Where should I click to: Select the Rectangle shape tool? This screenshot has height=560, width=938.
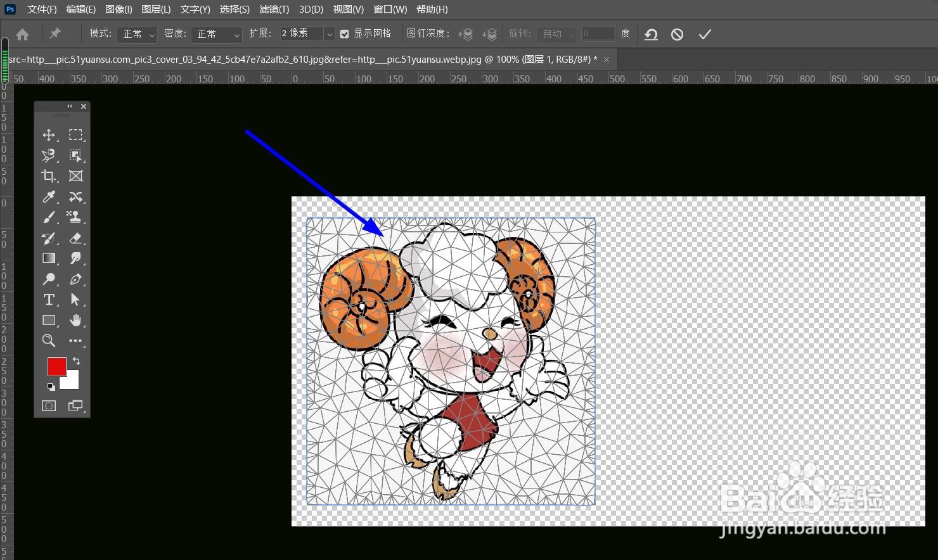(49, 321)
